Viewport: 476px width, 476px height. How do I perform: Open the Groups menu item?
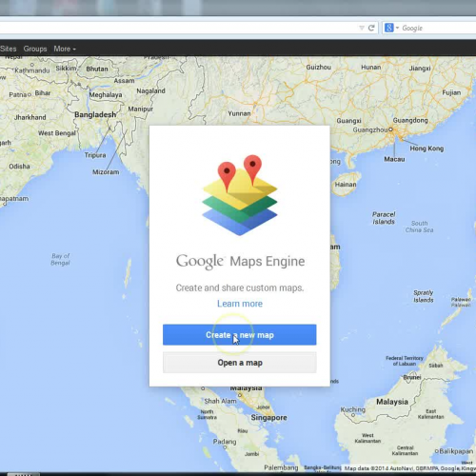[35, 49]
